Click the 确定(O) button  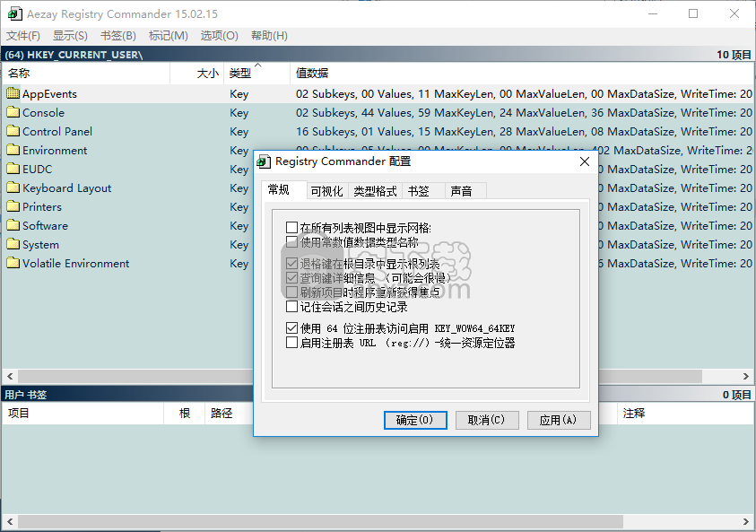tap(415, 420)
